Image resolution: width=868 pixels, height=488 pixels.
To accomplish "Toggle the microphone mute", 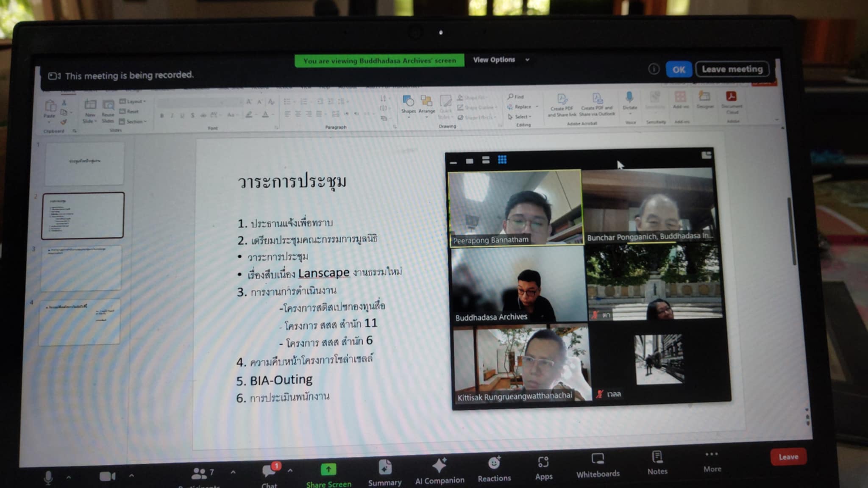I will [x=48, y=477].
